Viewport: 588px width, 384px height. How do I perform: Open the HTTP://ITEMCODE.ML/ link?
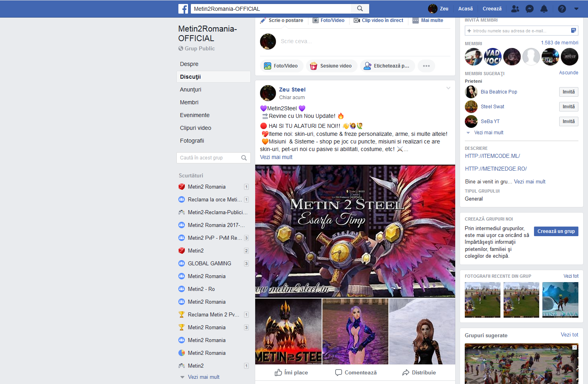point(492,156)
